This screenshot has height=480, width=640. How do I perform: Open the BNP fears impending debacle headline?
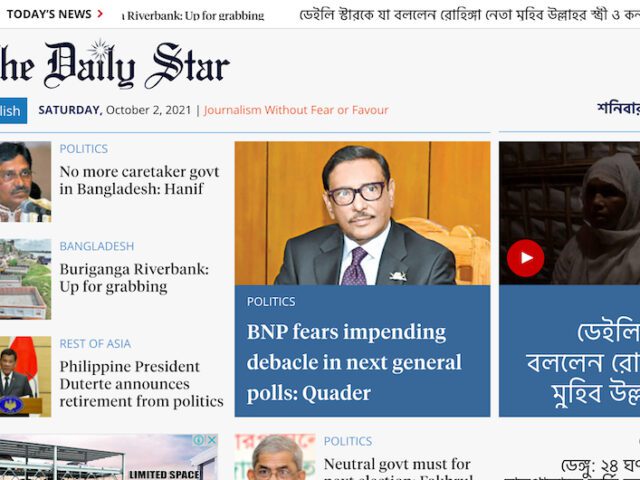point(354,362)
